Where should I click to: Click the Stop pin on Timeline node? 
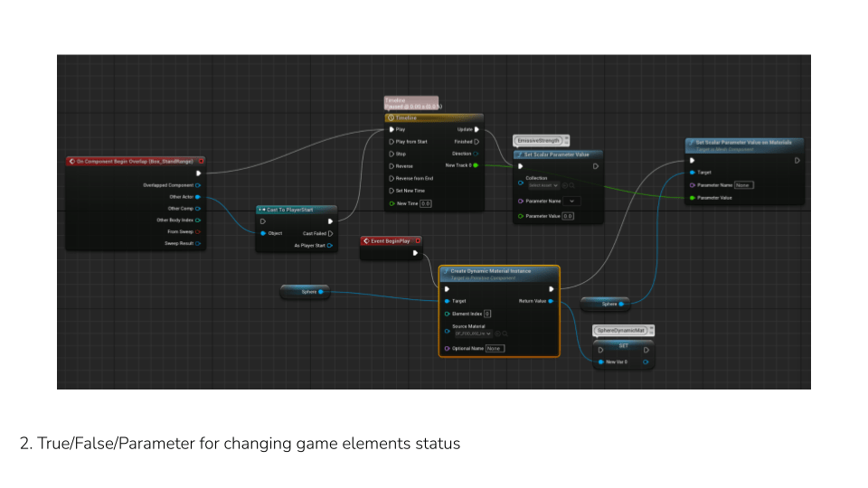click(392, 154)
